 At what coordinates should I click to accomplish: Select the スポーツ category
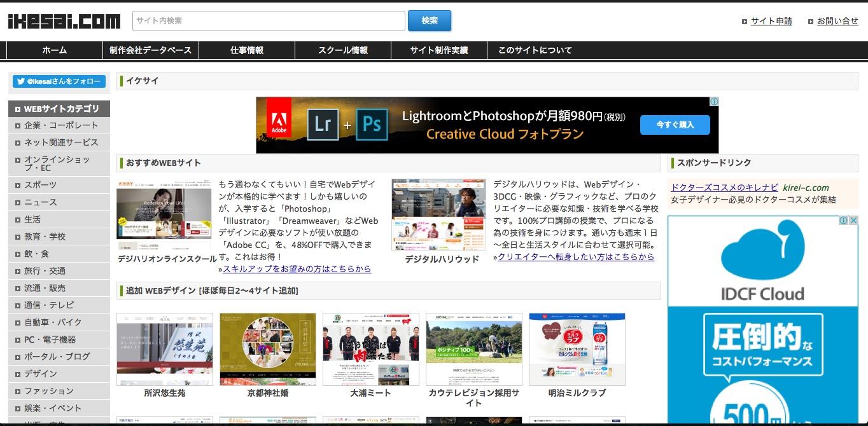59,185
